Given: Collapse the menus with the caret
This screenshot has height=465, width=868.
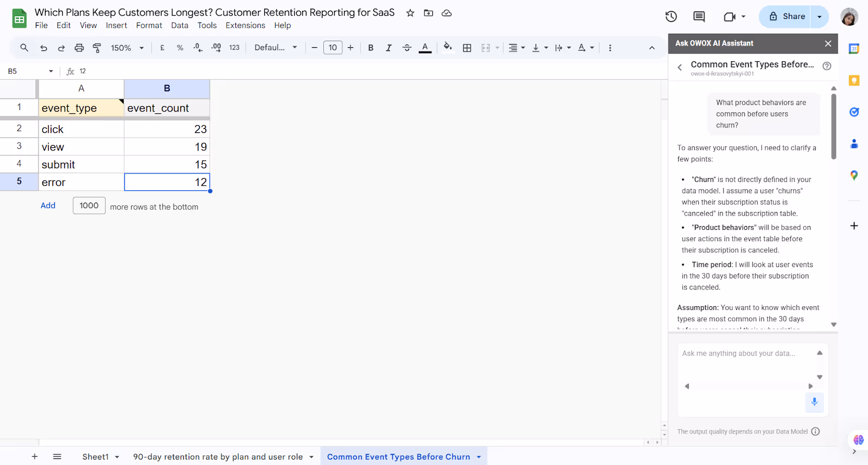Looking at the screenshot, I should pos(652,48).
